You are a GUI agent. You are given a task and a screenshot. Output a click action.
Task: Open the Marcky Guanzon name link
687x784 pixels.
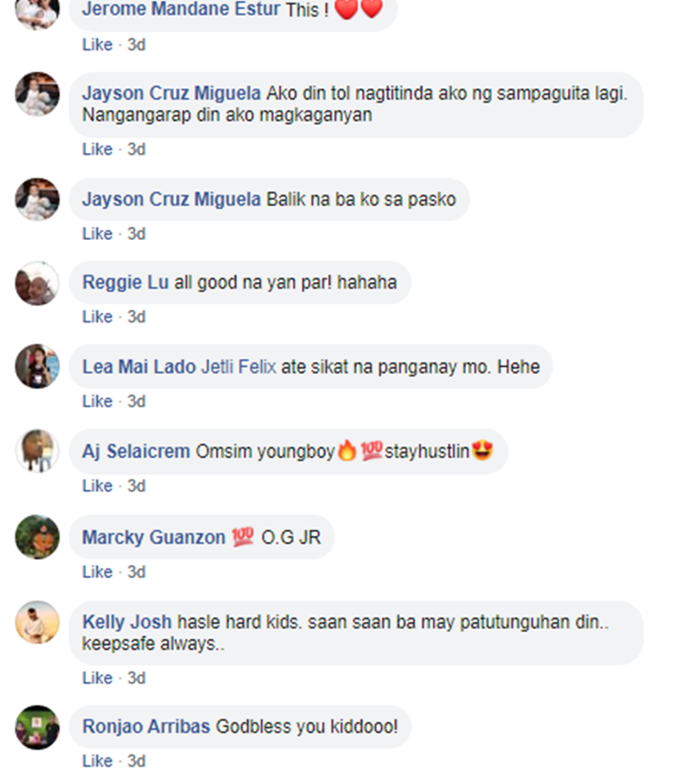click(x=154, y=538)
